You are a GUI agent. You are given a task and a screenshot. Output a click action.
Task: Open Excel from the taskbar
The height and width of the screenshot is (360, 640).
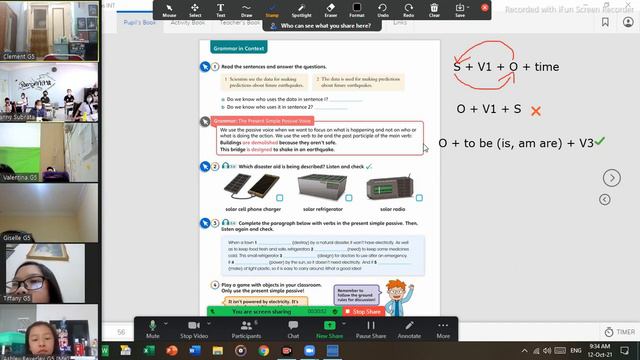click(x=149, y=351)
